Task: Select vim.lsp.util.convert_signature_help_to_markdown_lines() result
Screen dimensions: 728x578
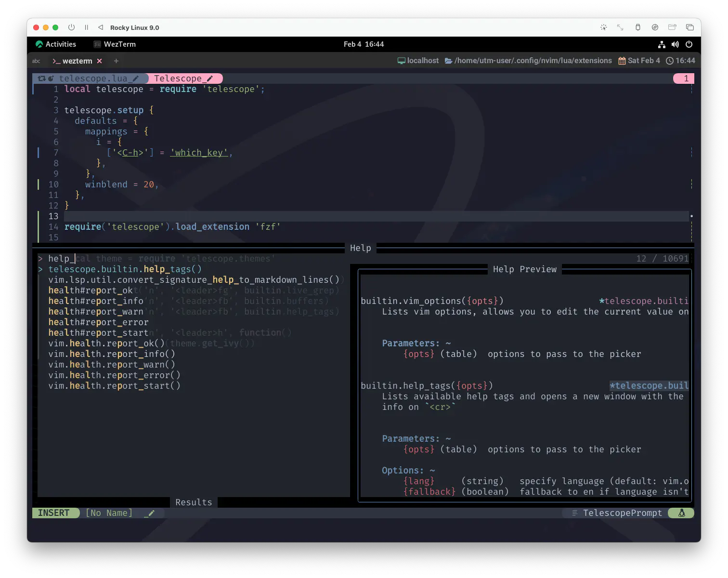Action: click(194, 280)
